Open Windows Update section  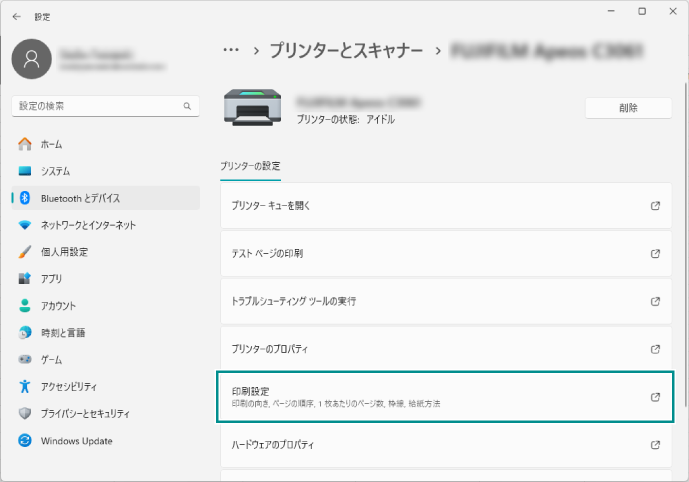tap(76, 441)
